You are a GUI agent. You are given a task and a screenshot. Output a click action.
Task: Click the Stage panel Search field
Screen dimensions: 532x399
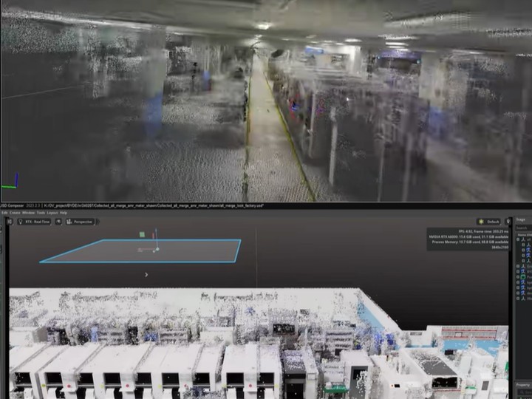click(x=524, y=228)
